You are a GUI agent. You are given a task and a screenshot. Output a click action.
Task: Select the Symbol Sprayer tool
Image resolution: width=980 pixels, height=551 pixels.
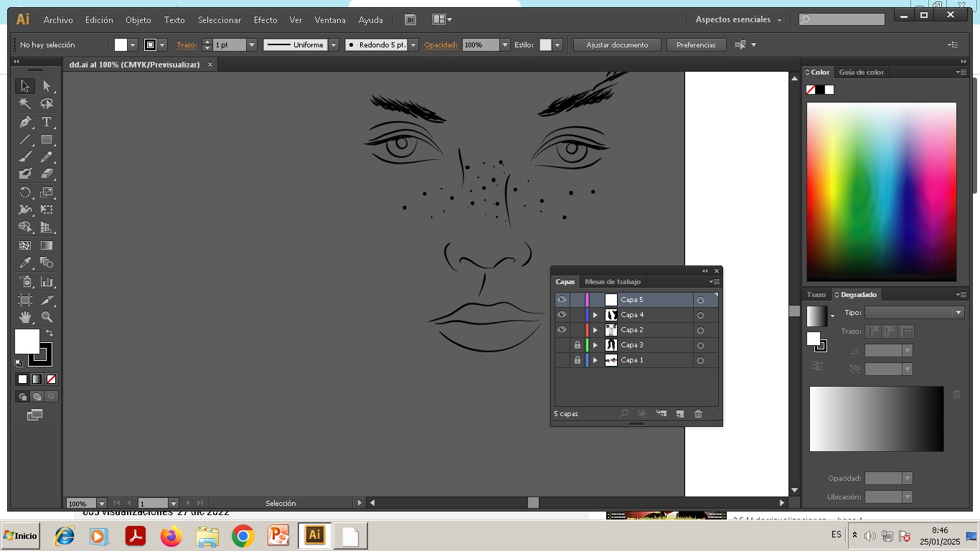coord(25,282)
